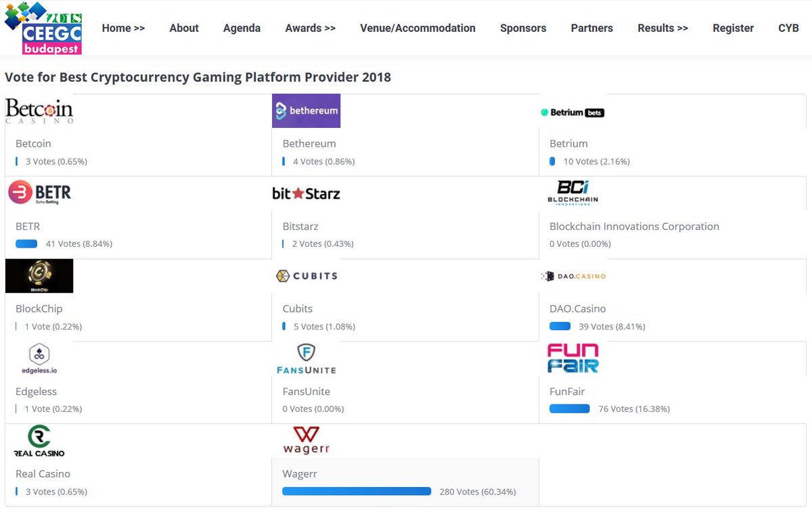Select the BlockChip option label

[39, 308]
